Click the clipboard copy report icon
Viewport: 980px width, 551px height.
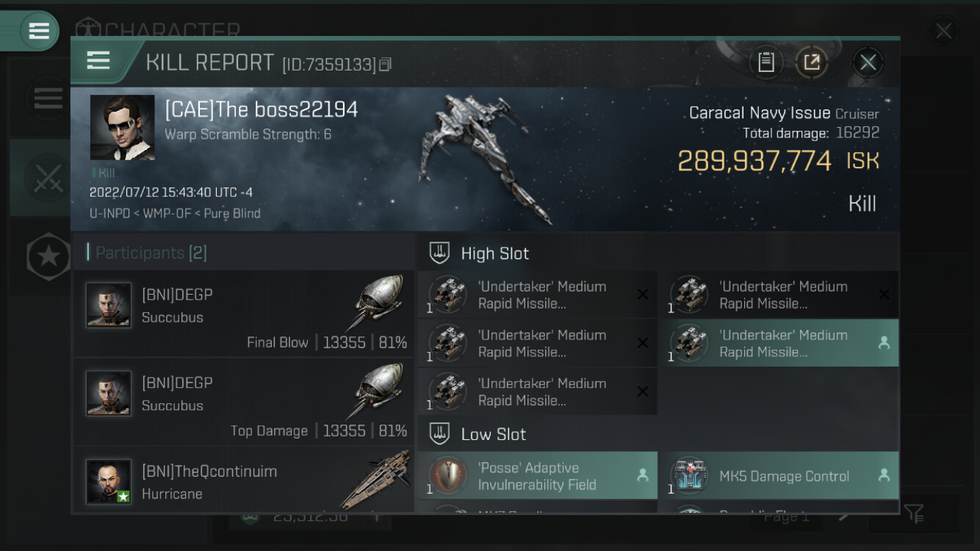(766, 62)
